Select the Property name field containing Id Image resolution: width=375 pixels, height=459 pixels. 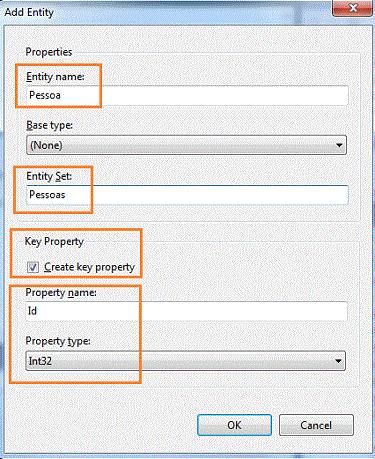pos(186,311)
